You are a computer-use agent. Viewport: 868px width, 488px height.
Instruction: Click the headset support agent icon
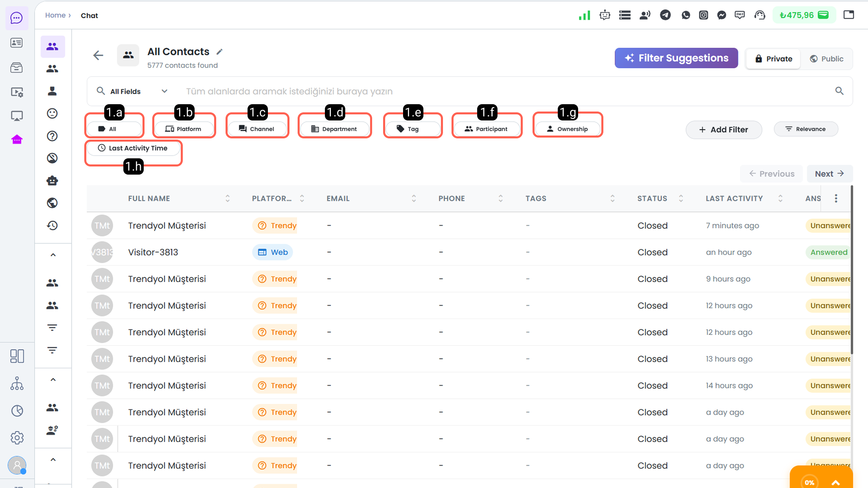(x=760, y=15)
